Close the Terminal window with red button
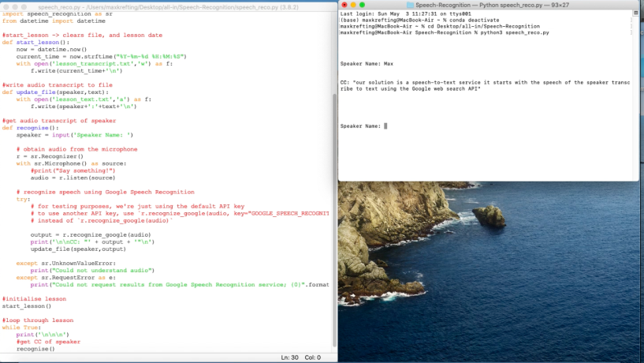644x363 pixels. coord(344,5)
